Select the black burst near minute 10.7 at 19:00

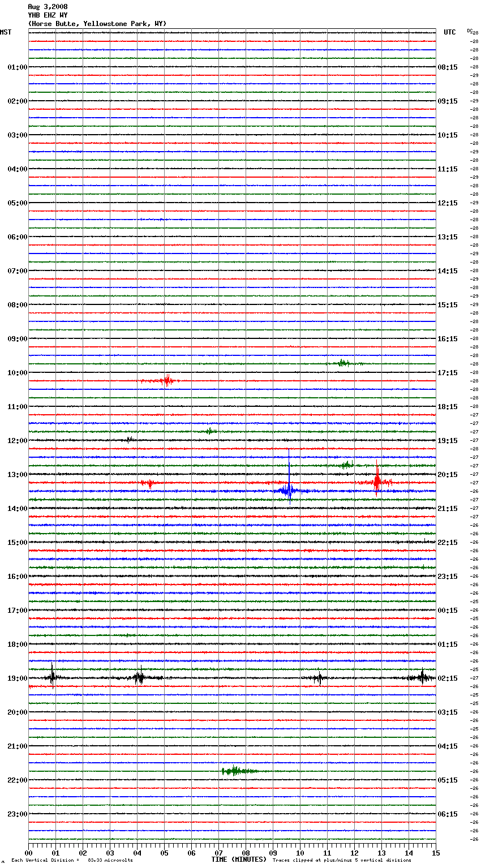click(319, 678)
